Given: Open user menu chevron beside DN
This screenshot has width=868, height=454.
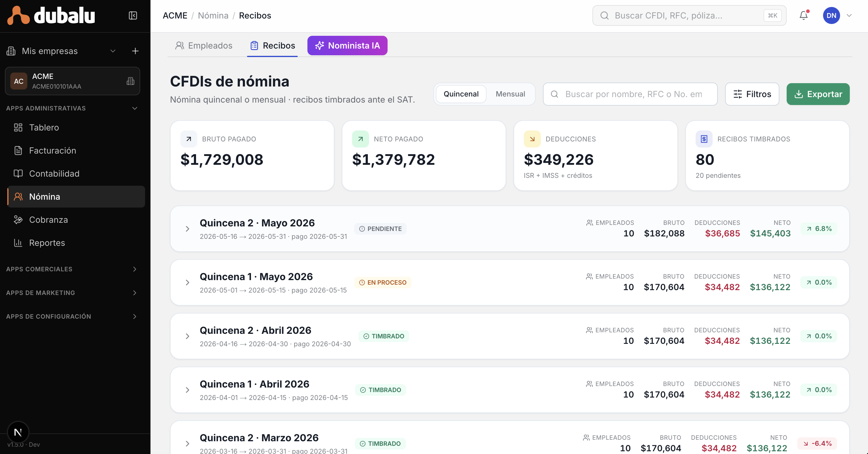Looking at the screenshot, I should coord(849,15).
